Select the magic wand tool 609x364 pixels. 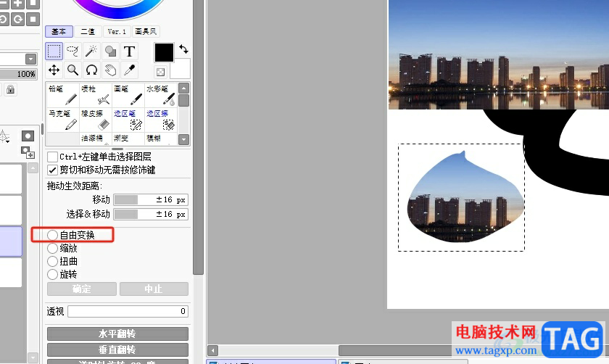tap(91, 51)
